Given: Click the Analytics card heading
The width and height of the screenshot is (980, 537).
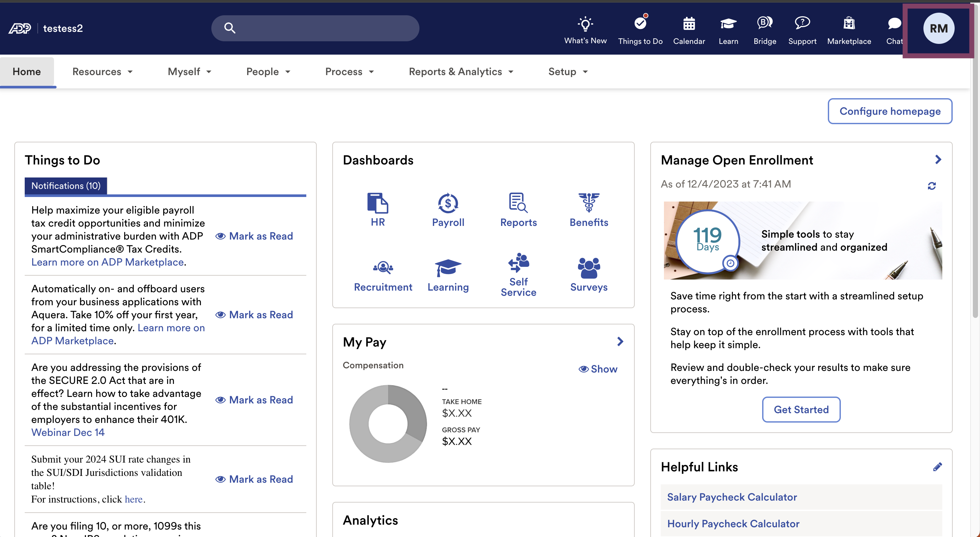Looking at the screenshot, I should tap(370, 520).
